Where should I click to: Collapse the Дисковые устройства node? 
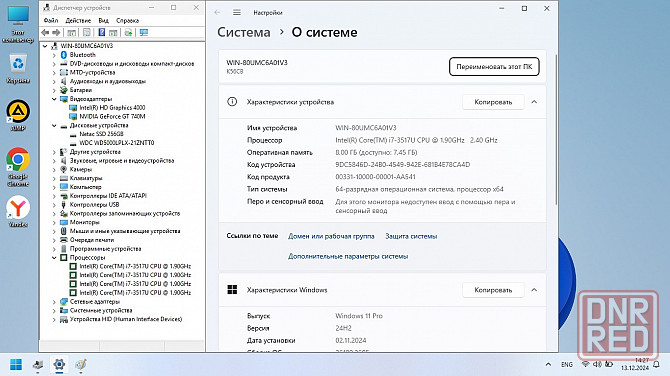click(54, 125)
